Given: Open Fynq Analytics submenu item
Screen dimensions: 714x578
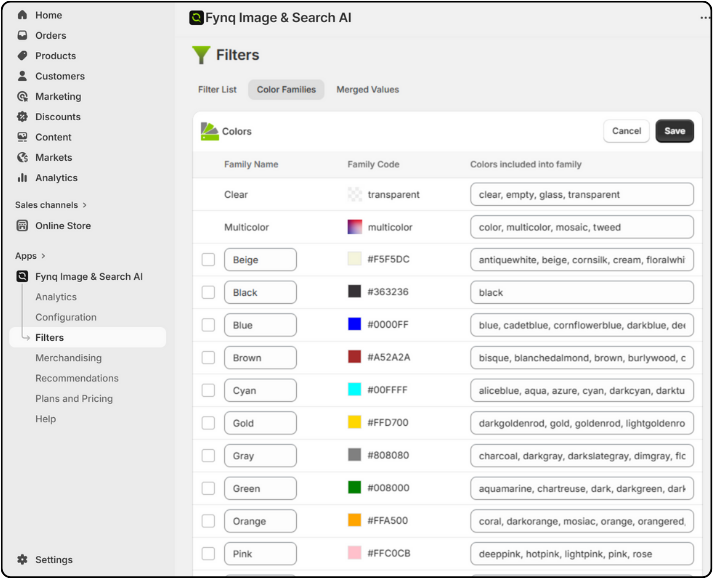Looking at the screenshot, I should click(x=56, y=297).
